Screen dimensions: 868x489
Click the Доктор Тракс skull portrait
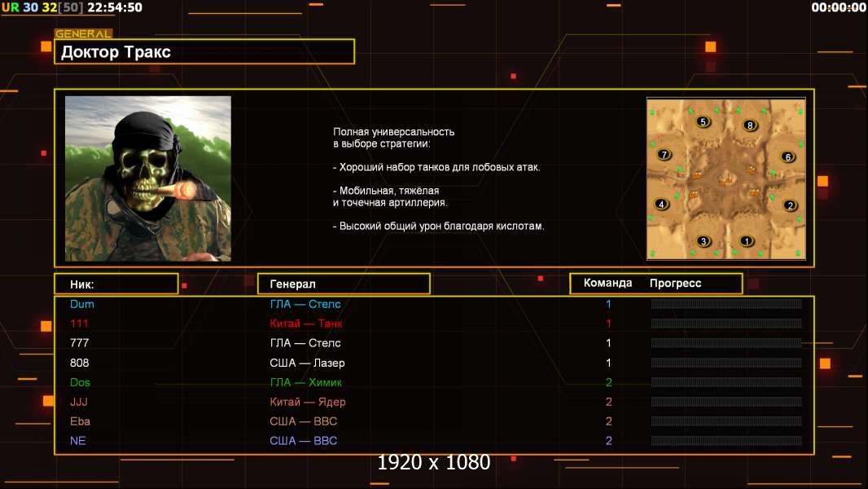click(147, 178)
